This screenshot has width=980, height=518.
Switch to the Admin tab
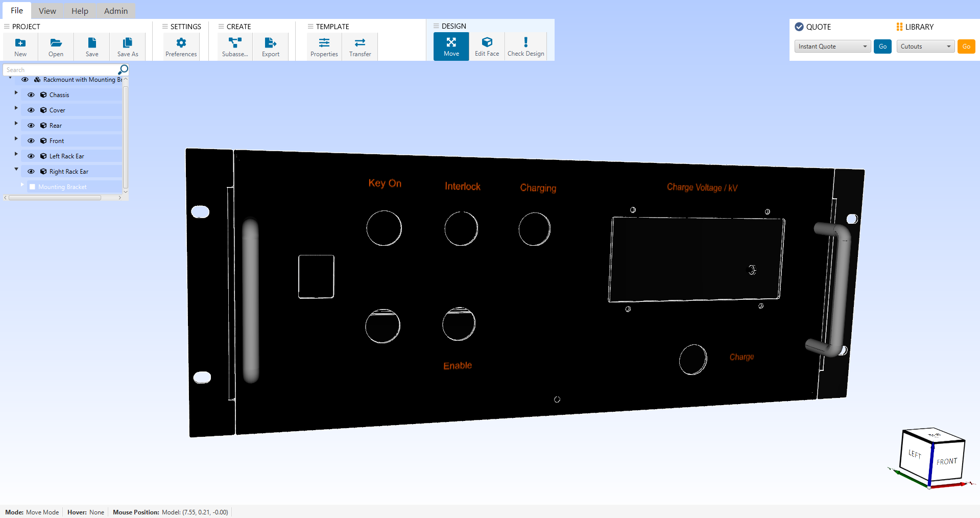tap(116, 11)
